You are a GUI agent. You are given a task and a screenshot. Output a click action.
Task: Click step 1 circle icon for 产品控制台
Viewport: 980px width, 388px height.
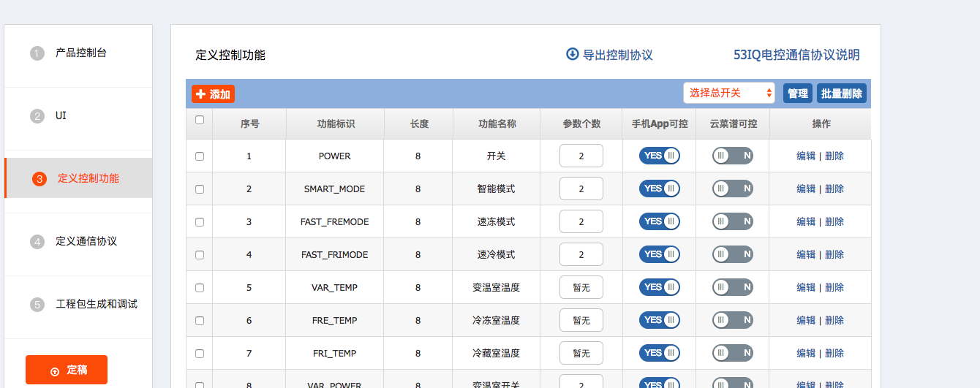coord(37,53)
